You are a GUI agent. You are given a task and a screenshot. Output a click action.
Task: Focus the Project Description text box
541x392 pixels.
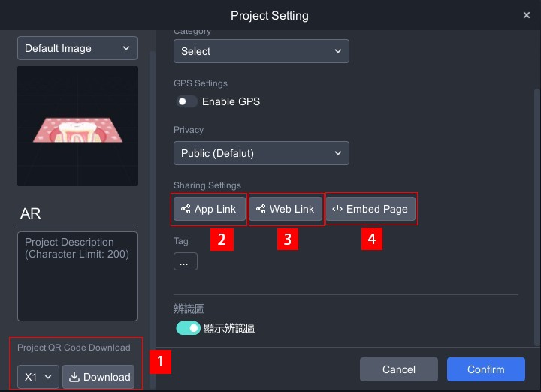pyautogui.click(x=77, y=276)
